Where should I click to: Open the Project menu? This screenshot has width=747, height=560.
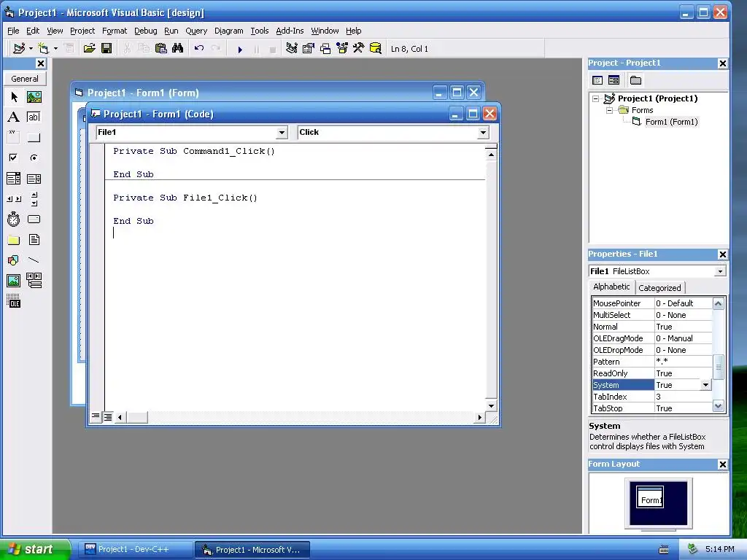click(82, 31)
